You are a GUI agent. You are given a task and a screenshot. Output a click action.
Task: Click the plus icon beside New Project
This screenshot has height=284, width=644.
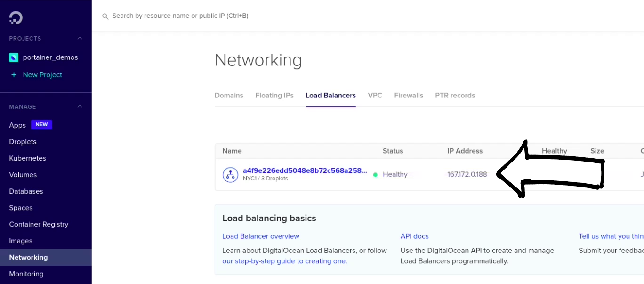click(13, 75)
